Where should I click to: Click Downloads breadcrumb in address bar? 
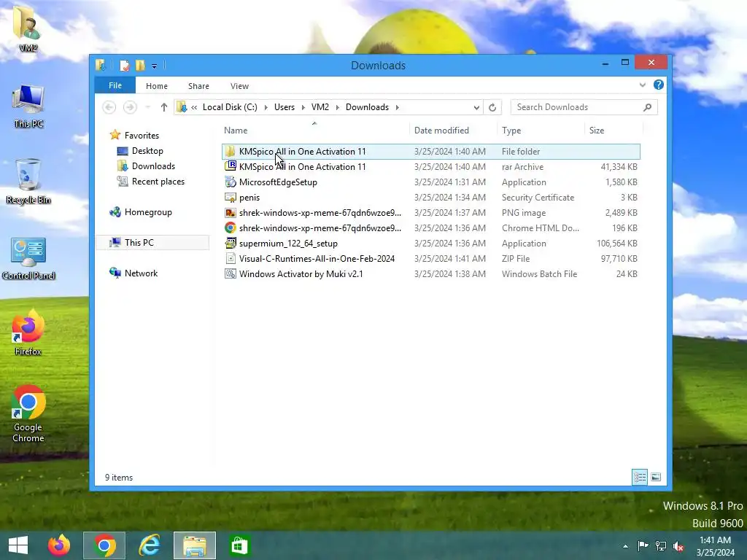[368, 107]
